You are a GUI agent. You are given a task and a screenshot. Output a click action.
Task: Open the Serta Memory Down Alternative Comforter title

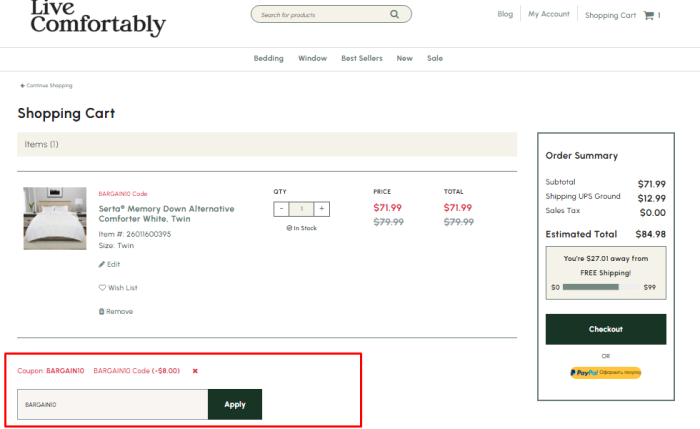(166, 214)
